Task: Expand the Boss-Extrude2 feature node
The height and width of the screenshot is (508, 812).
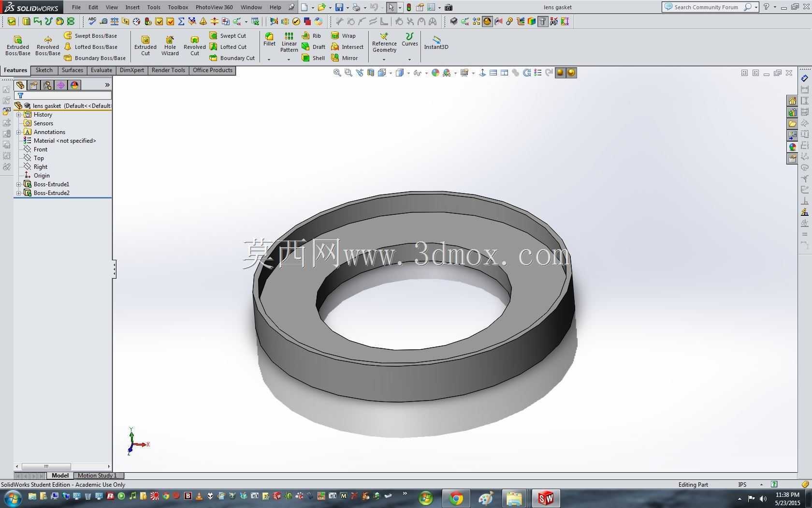Action: (19, 193)
